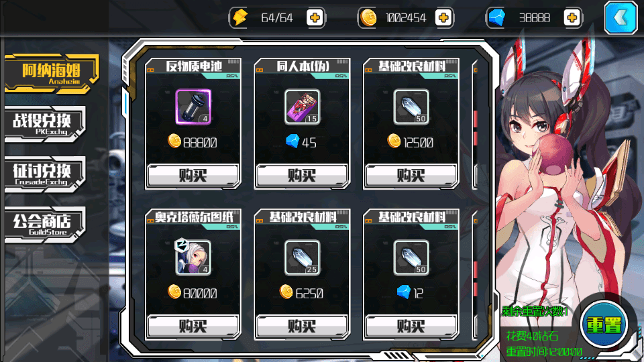Viewport: 644px width, 362px height.
Task: Tap the gold coin currency icon
Action: [x=368, y=17]
